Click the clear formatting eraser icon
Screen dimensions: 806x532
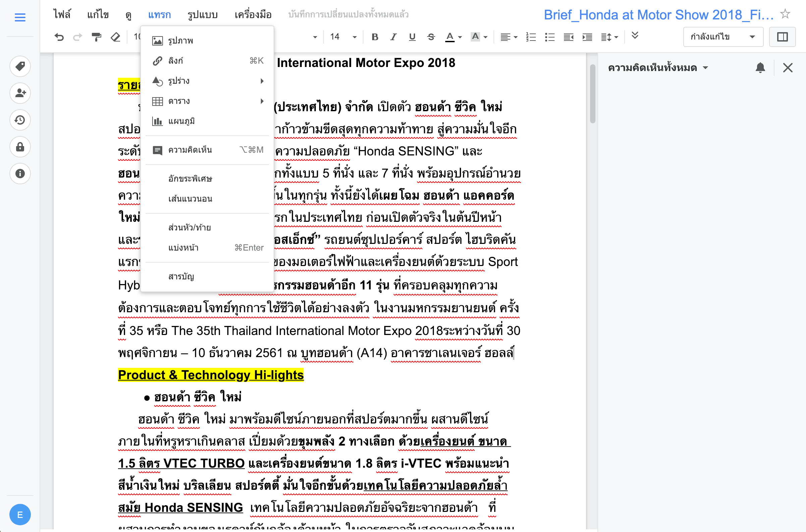tap(115, 37)
